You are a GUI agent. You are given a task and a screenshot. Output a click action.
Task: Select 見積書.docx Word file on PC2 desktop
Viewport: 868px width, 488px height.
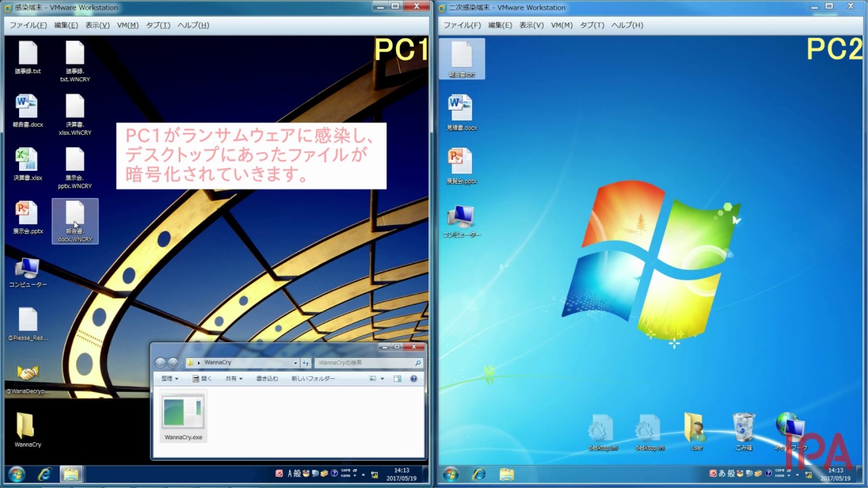[x=462, y=113]
